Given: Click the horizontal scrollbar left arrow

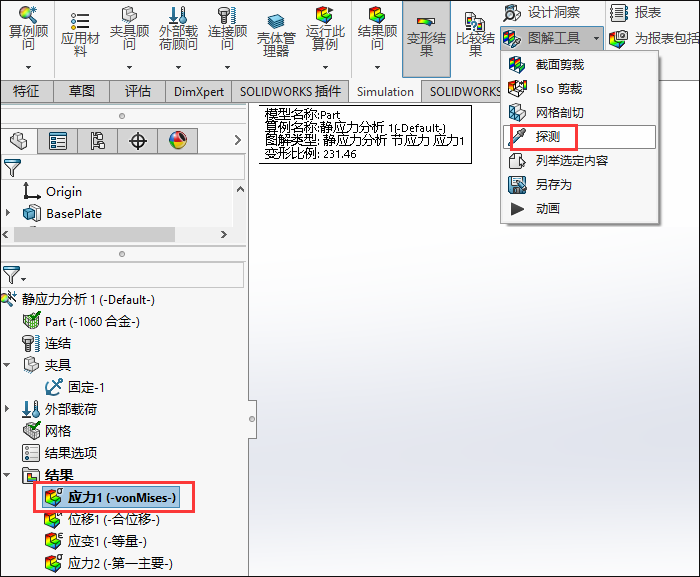Looking at the screenshot, I should (5, 234).
